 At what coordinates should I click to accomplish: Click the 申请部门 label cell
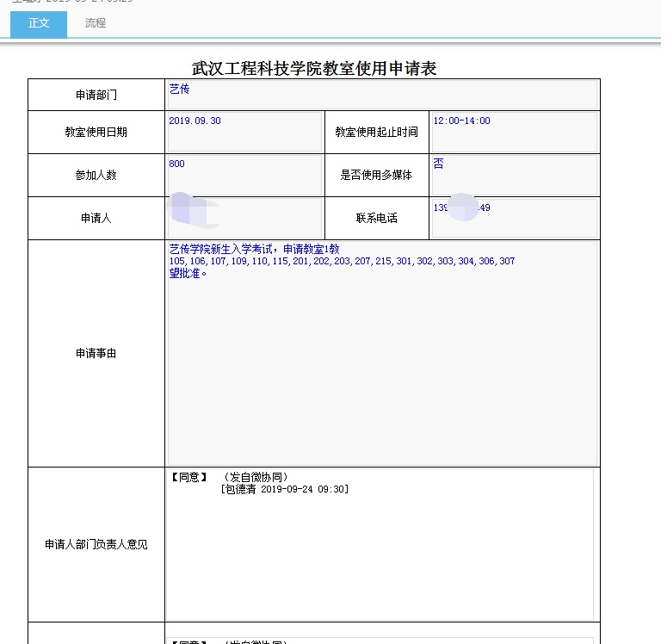[96, 95]
